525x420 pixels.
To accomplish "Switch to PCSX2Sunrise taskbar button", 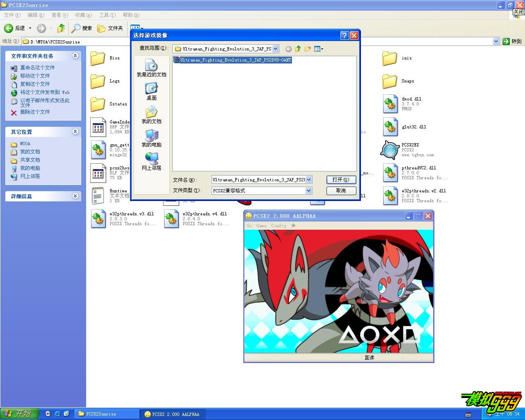I will click(107, 414).
